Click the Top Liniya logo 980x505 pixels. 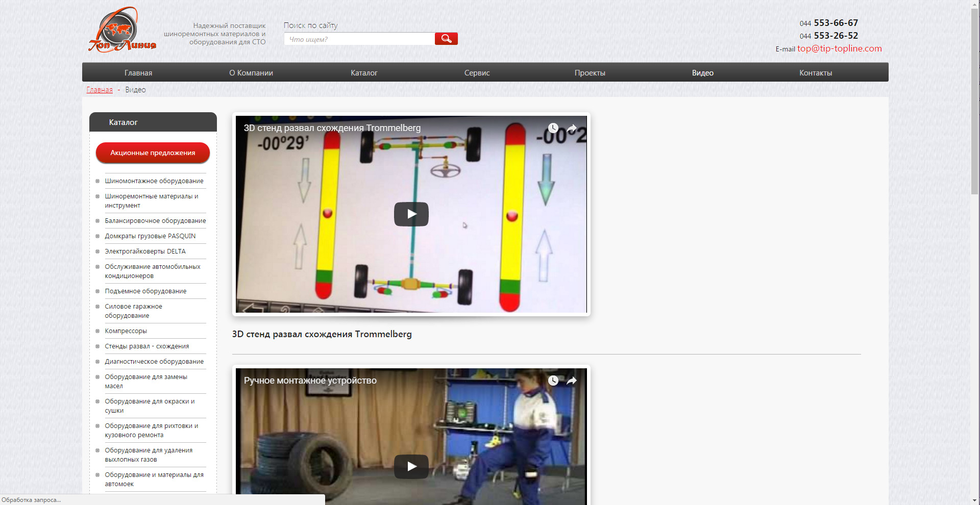click(x=122, y=30)
